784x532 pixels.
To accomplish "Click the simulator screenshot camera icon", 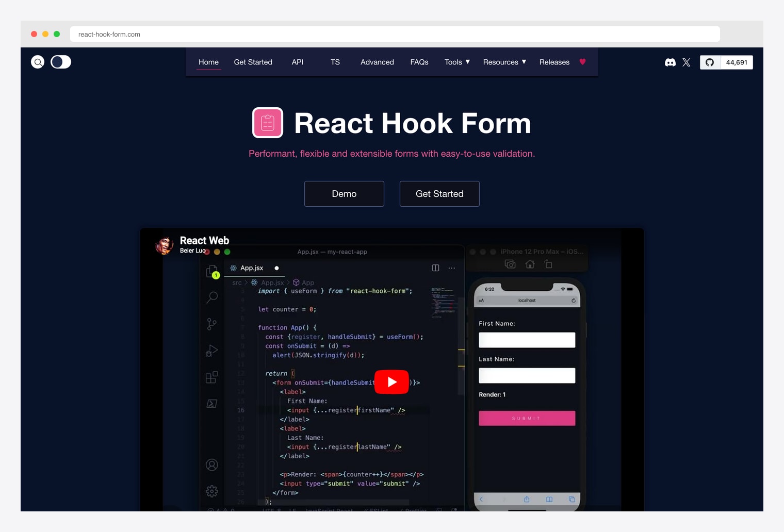I will click(x=510, y=264).
